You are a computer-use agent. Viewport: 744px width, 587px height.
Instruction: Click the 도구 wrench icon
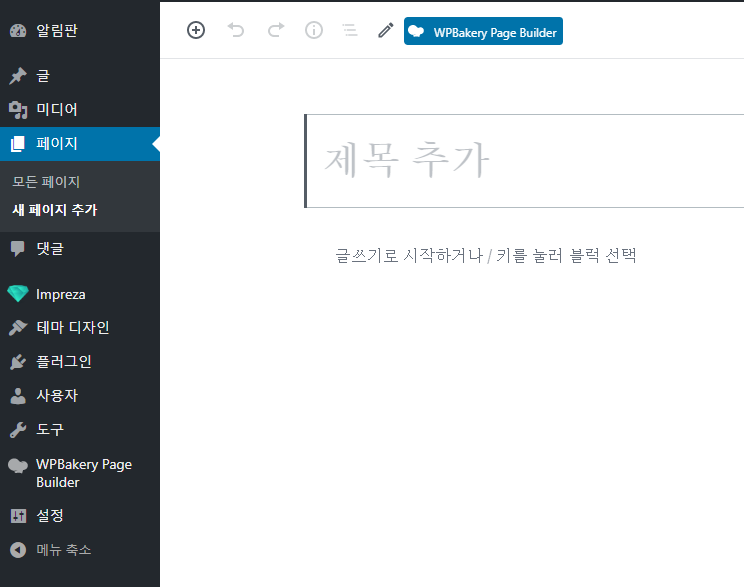click(18, 430)
